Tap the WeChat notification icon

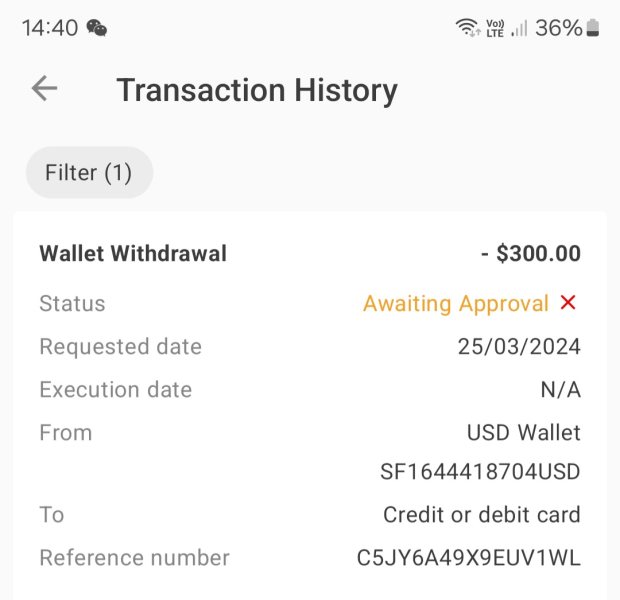(97, 28)
